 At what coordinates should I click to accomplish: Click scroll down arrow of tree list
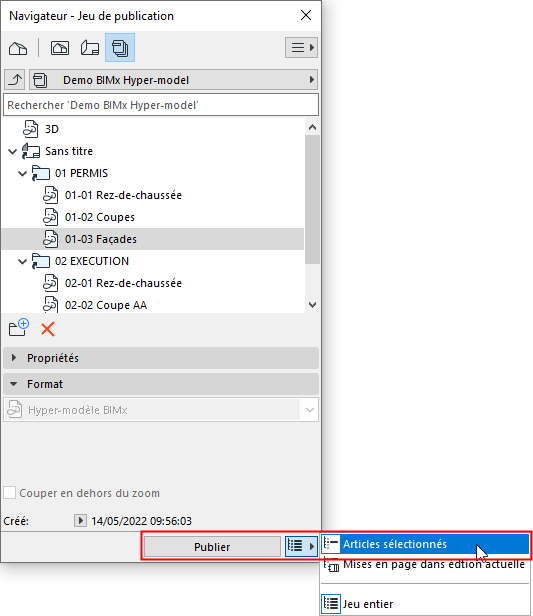click(313, 305)
